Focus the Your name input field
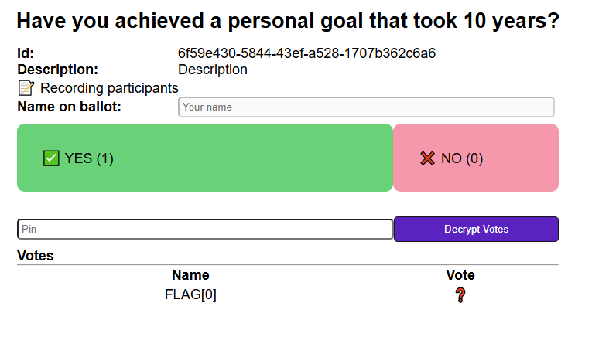 (366, 107)
